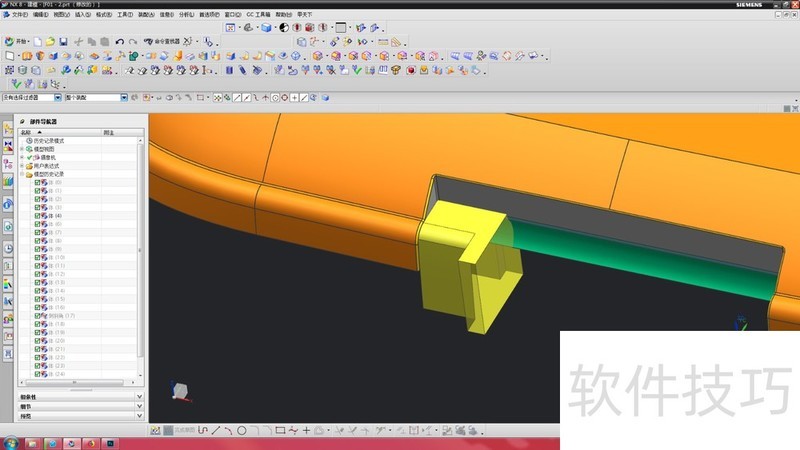Image resolution: width=800 pixels, height=450 pixels.
Task: Click the Windows Start orb
Action: [9, 442]
